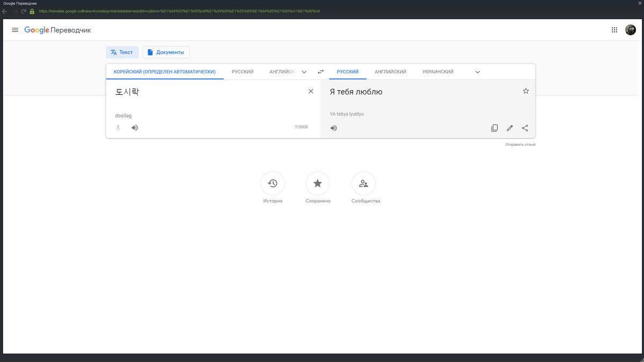The width and height of the screenshot is (644, 362).
Task: Suggest an edit with the pencil icon
Action: pos(510,128)
